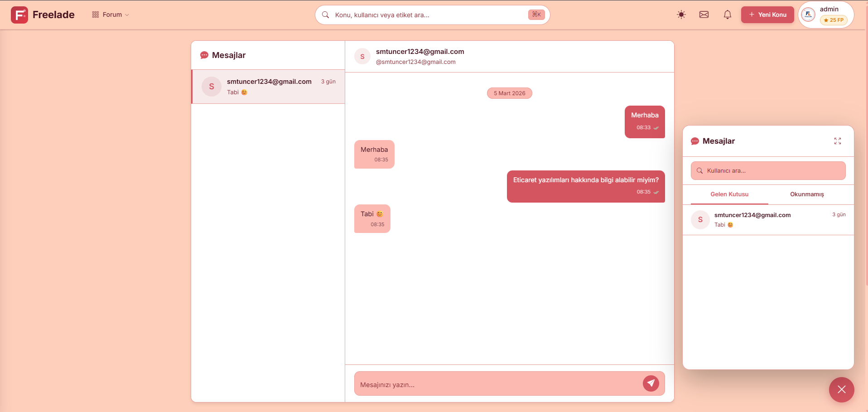
Task: Click the S avatar in the chat header
Action: point(362,57)
